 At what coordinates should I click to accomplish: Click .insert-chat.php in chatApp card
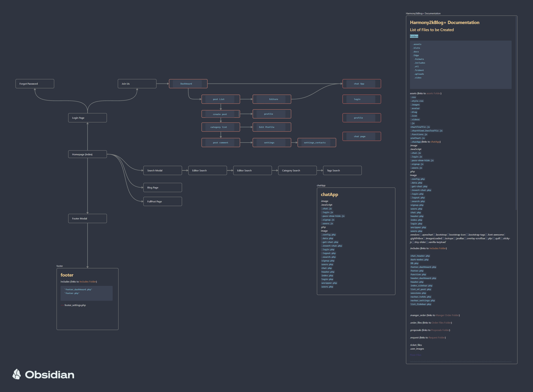pyautogui.click(x=332, y=246)
